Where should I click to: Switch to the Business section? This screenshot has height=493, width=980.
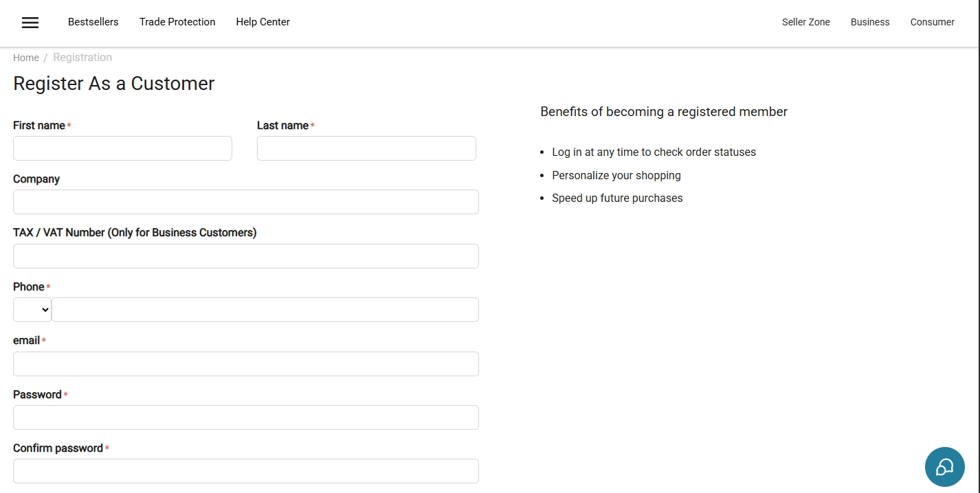coord(869,21)
